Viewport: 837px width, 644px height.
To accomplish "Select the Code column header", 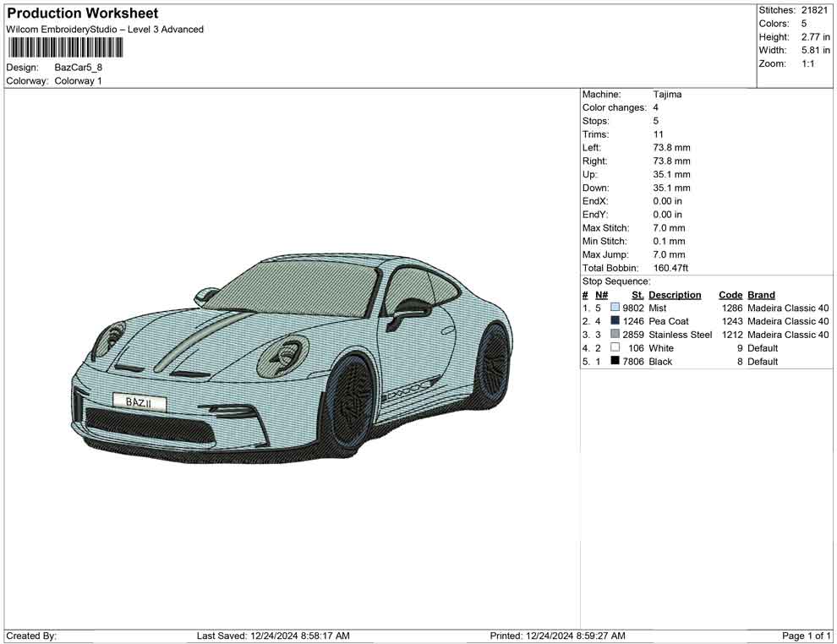I will coord(730,295).
